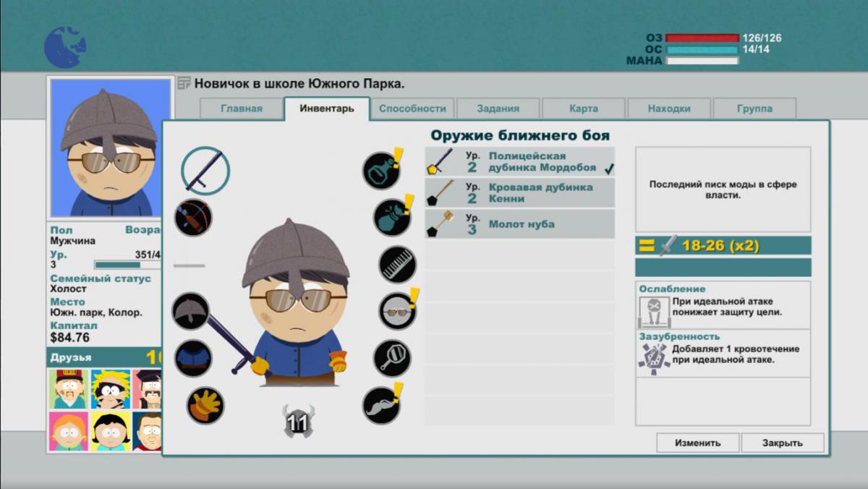Click the Ослабление perk description text
Screen dimensions: 868x489
tap(727, 307)
